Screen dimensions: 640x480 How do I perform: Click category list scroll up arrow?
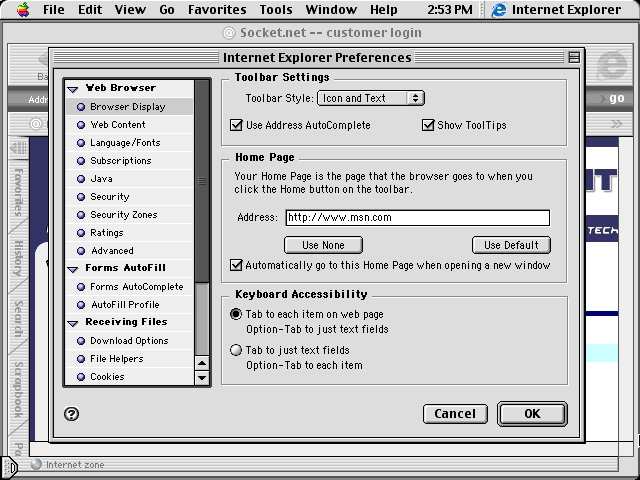pos(202,363)
